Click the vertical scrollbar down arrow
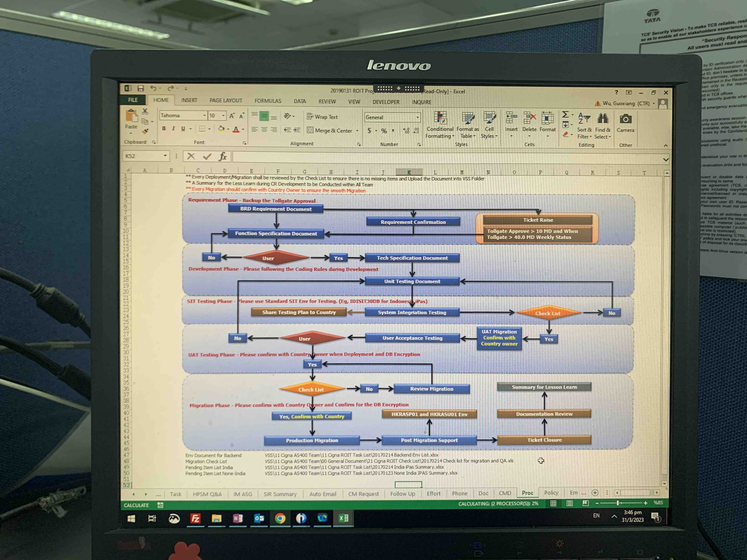This screenshot has height=560, width=747. (x=664, y=483)
